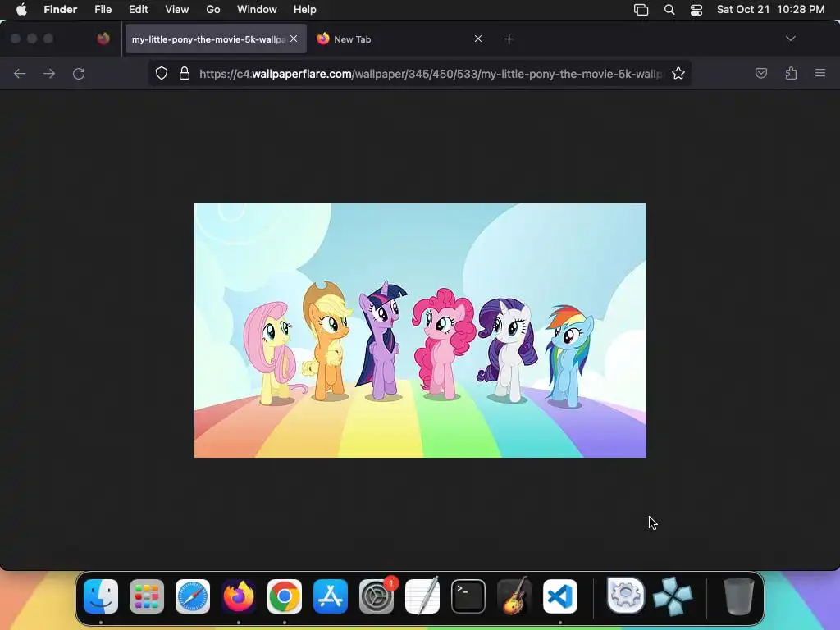The width and height of the screenshot is (840, 630).
Task: Show the date and time notification panel
Action: pos(770,10)
